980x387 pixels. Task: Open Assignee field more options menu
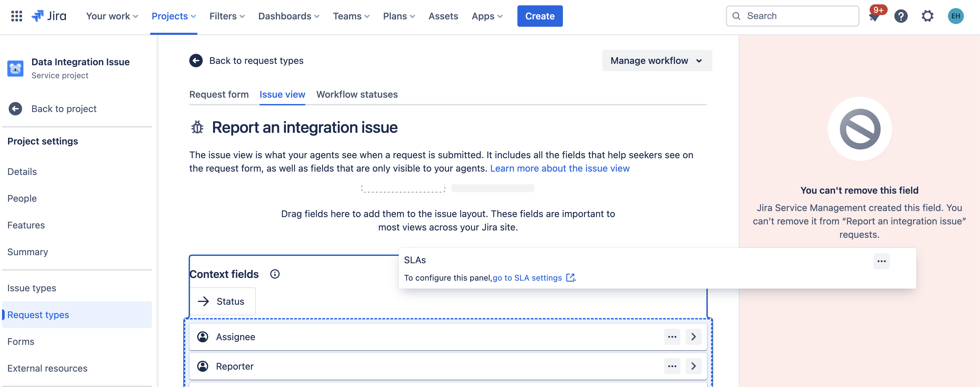point(672,337)
